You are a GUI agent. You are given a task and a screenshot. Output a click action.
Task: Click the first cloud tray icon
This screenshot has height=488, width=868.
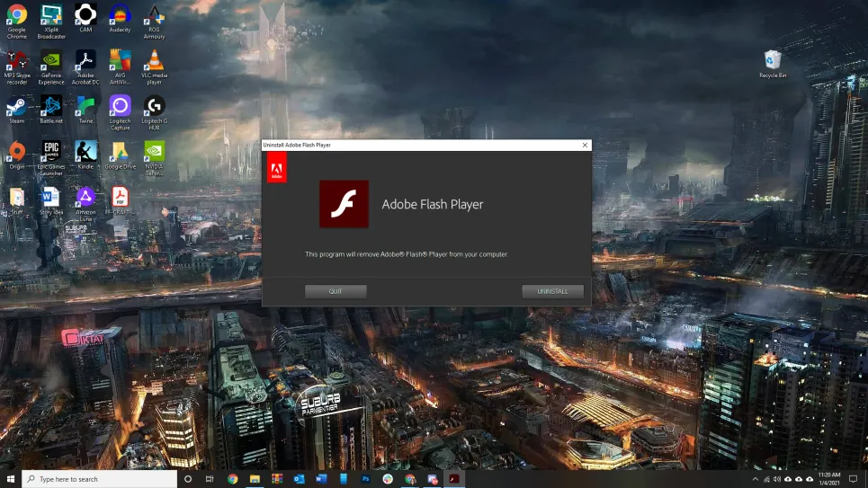point(788,479)
